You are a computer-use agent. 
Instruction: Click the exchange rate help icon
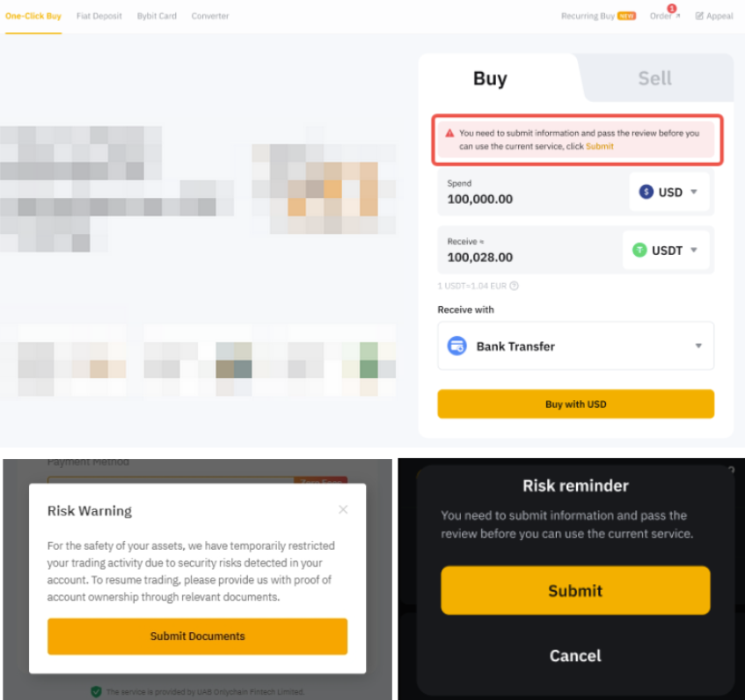tap(514, 286)
